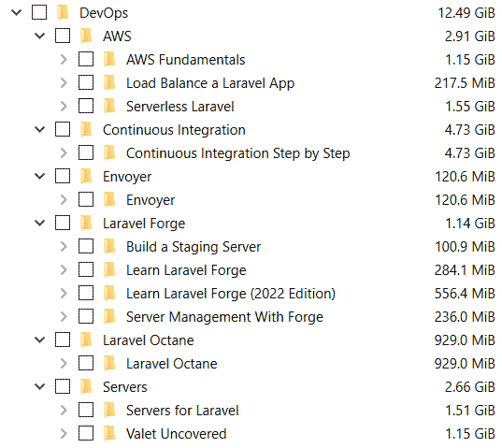Select the 'Valet Uncovered' name

(x=176, y=434)
